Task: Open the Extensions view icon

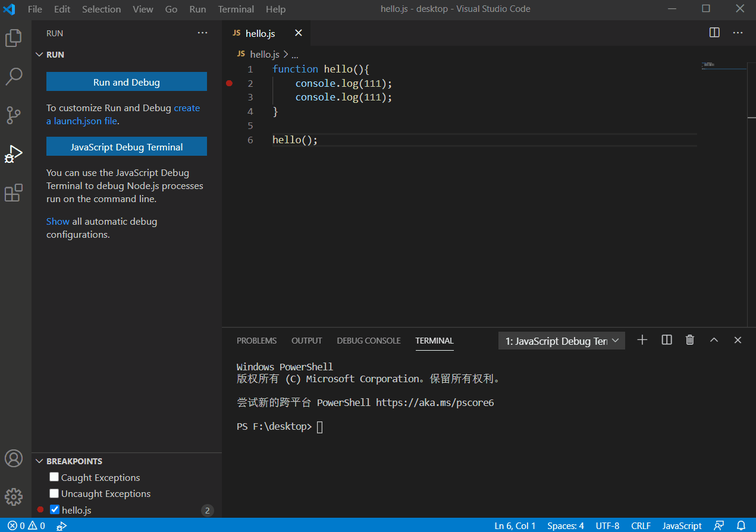Action: [x=14, y=193]
